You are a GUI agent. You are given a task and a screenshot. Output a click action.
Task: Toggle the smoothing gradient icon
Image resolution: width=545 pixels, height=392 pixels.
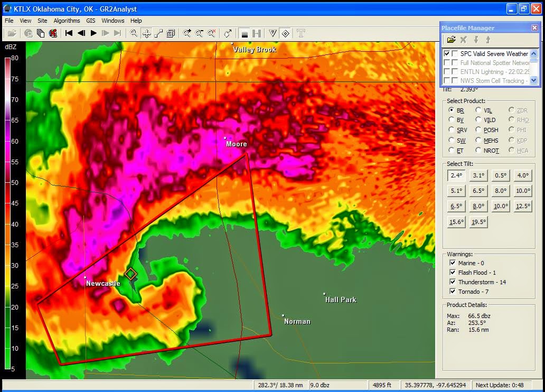245,33
